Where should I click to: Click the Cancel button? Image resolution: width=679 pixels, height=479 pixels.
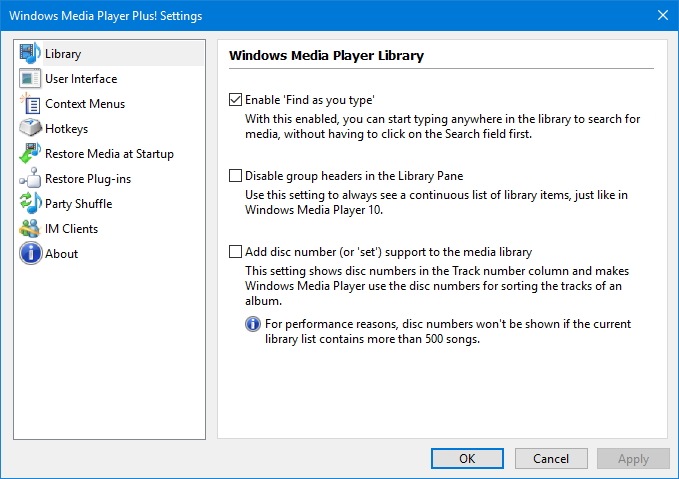coord(551,458)
